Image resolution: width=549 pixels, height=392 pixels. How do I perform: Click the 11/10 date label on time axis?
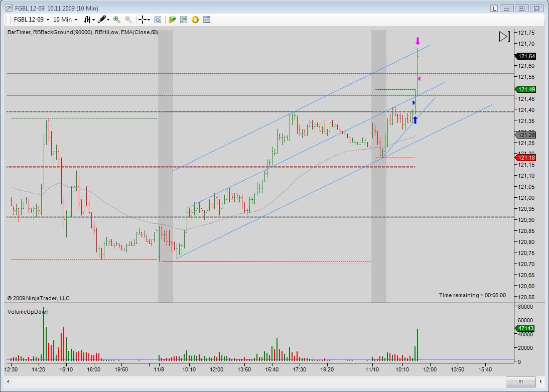click(x=372, y=369)
